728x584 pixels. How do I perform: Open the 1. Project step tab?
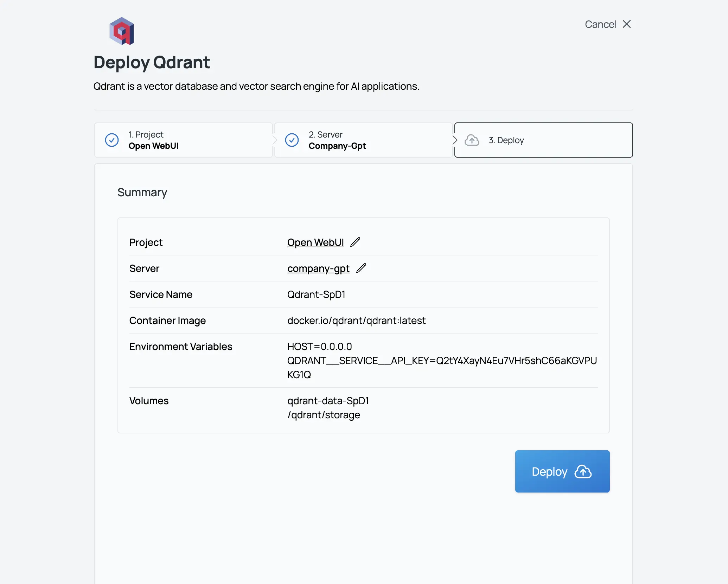[x=183, y=140]
